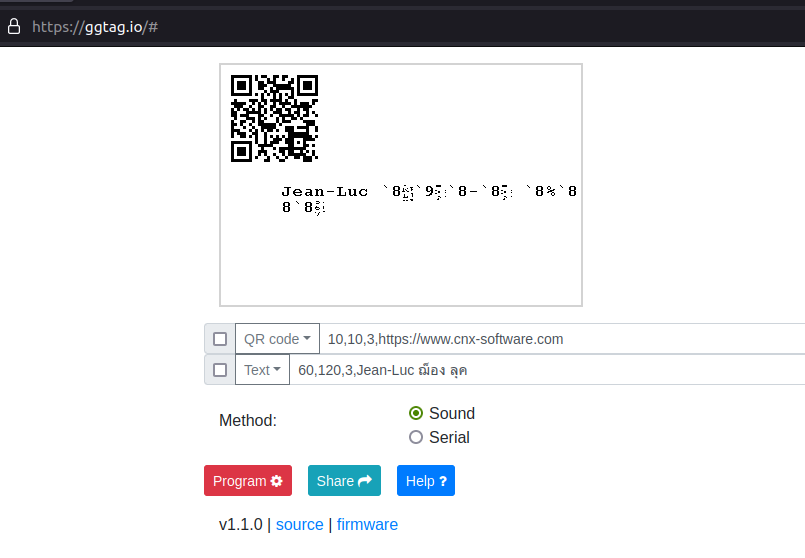Click the Method: label
805x558 pixels.
coord(248,420)
